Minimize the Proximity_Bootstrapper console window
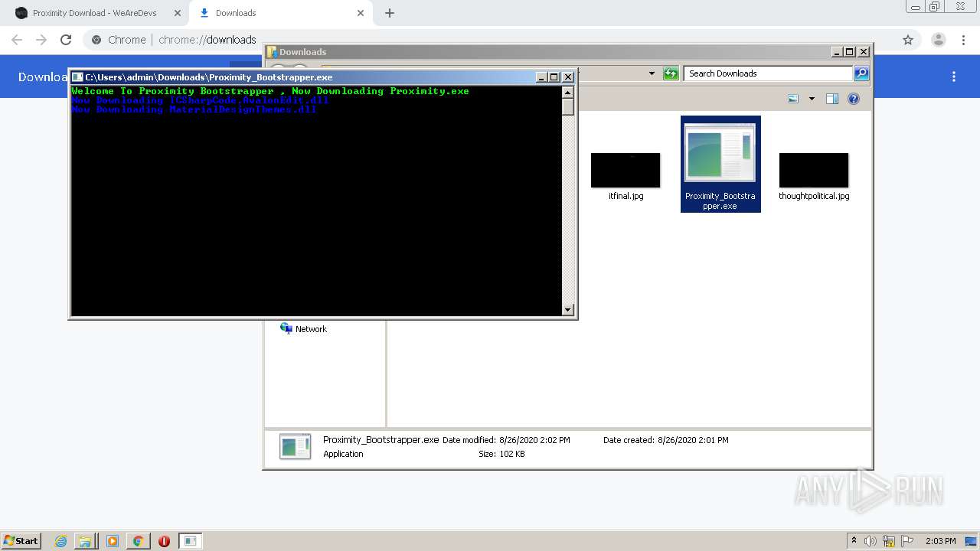This screenshot has width=980, height=551. click(x=542, y=77)
